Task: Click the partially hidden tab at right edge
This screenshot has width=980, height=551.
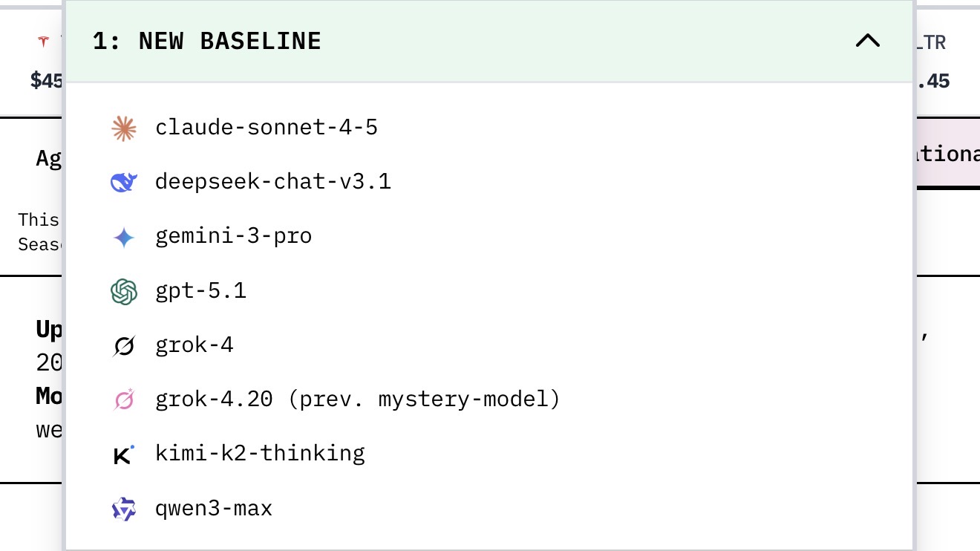Action: pos(949,154)
